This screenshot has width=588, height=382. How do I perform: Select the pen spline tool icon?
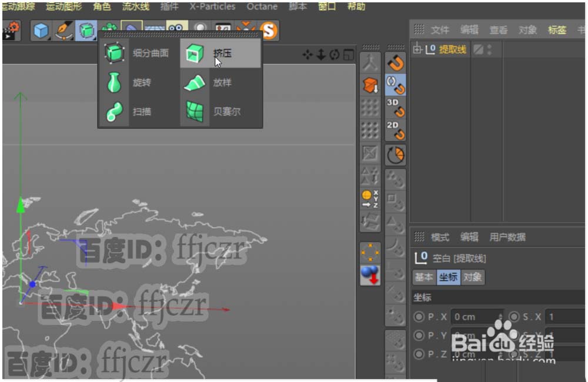[64, 31]
